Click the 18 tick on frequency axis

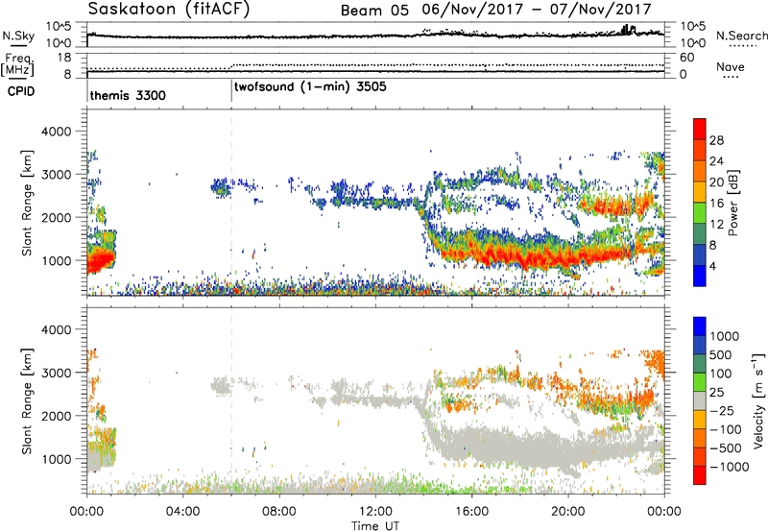click(x=64, y=57)
